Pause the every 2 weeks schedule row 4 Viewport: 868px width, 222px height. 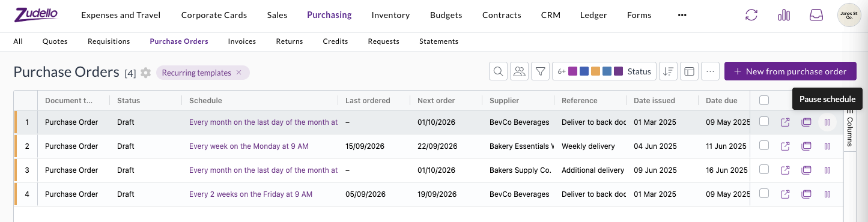coord(827,194)
